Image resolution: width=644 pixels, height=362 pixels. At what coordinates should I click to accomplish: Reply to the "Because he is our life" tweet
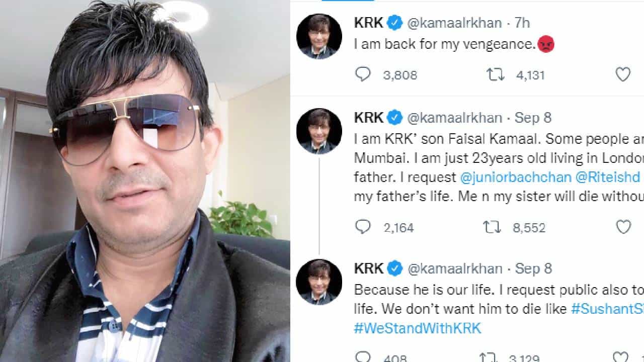pos(363,357)
